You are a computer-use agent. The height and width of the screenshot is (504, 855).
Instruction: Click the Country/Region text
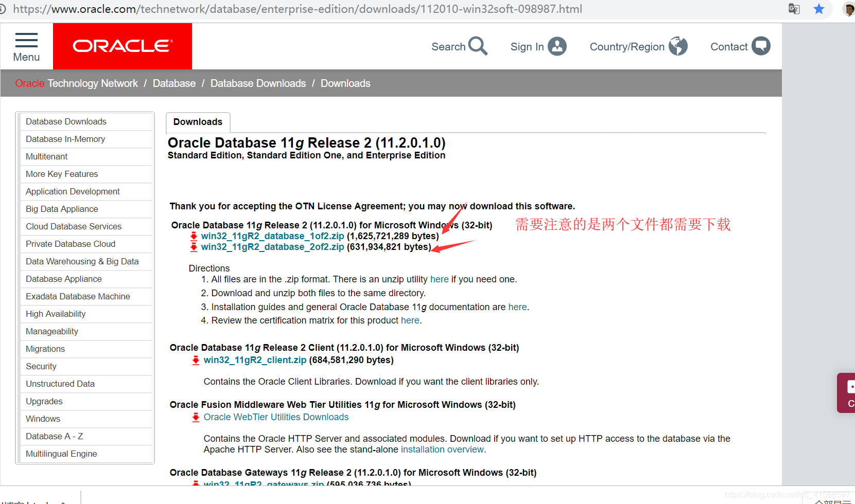coord(627,47)
